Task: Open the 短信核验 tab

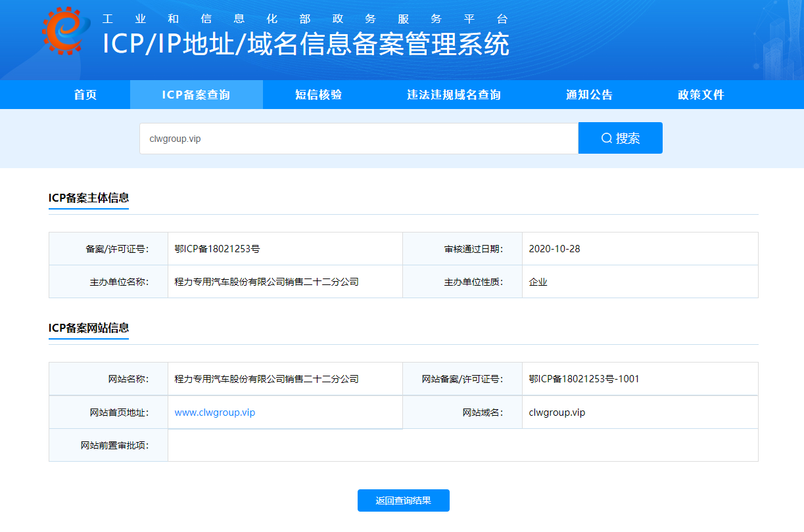Action: coord(319,95)
